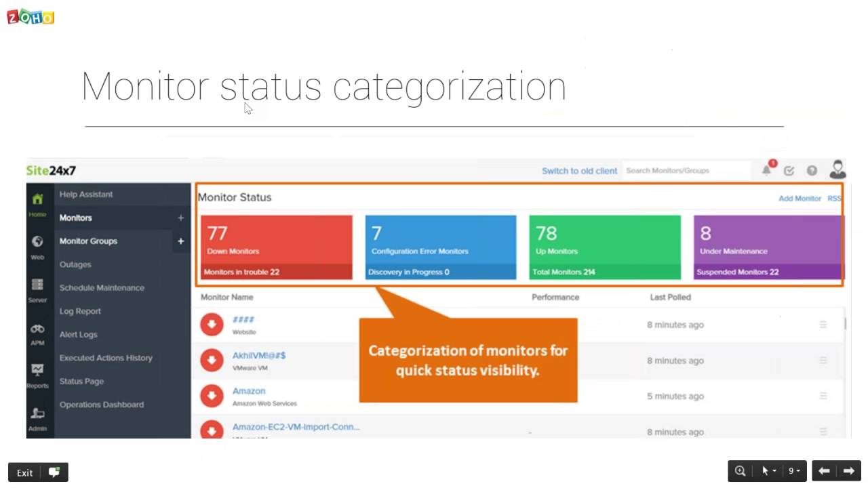Click the Exit button
Screen dimensions: 868x488
[25, 472]
